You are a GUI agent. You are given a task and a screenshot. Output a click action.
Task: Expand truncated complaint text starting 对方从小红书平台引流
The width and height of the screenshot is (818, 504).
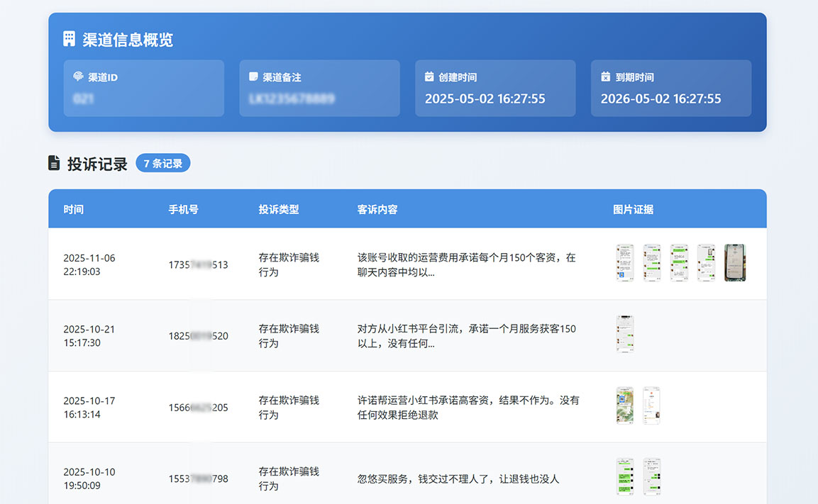(x=466, y=335)
